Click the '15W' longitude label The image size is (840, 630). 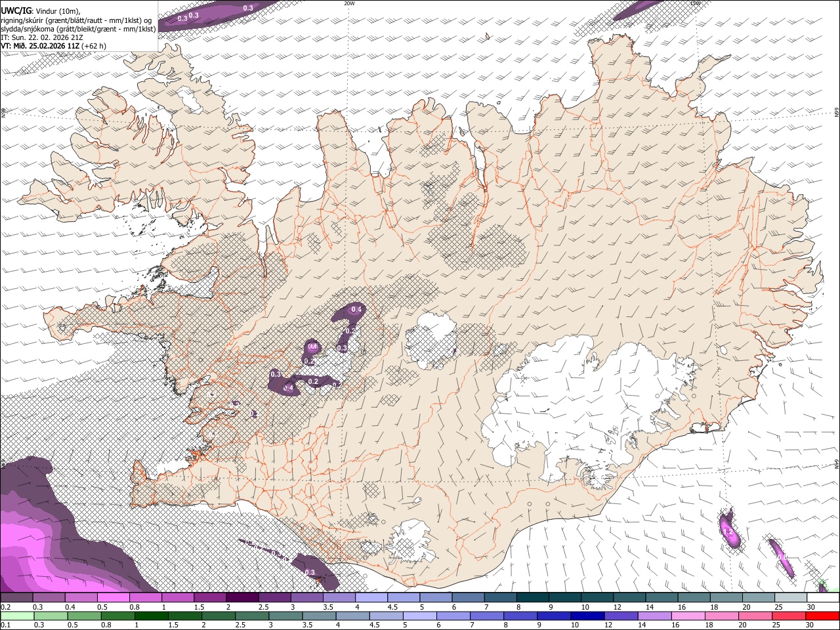tap(695, 3)
